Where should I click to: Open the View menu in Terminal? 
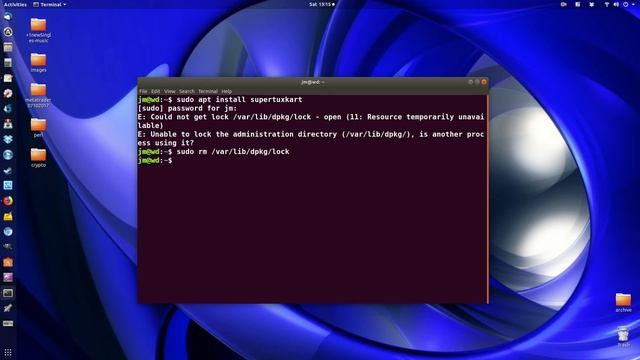[x=170, y=91]
